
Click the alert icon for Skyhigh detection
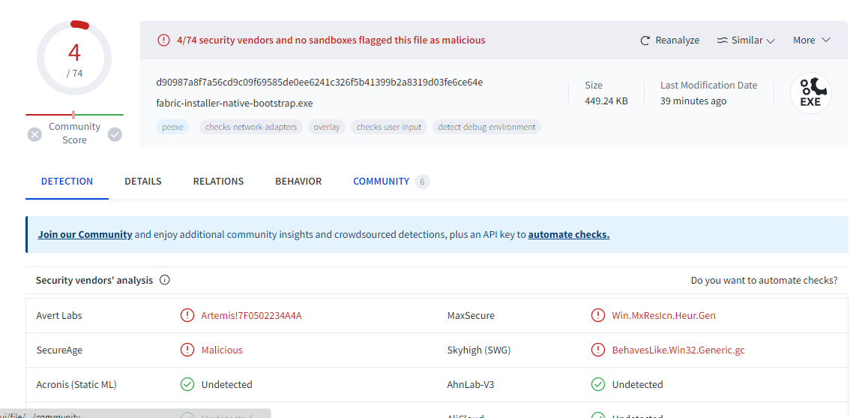[598, 350]
